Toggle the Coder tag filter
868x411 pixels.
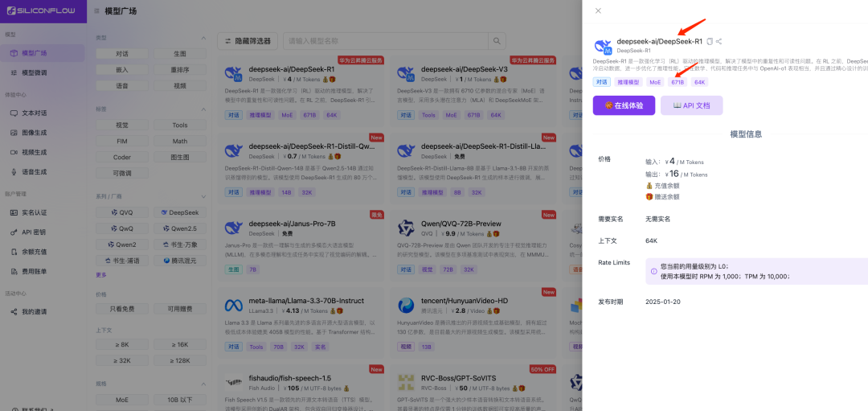pyautogui.click(x=122, y=158)
